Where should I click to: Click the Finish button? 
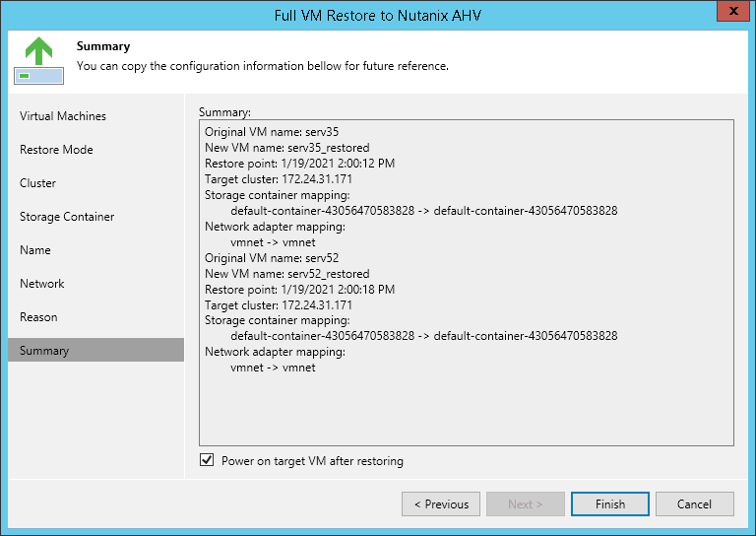pos(609,504)
